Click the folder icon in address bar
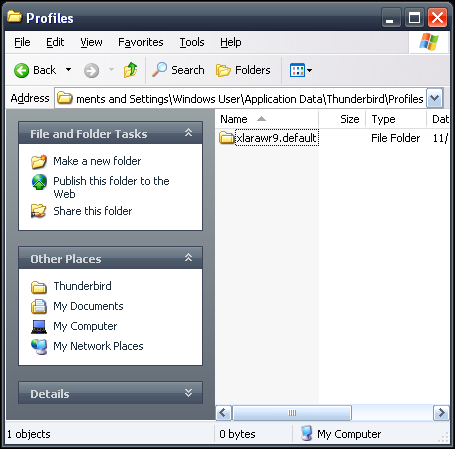This screenshot has width=455, height=449. click(x=65, y=98)
